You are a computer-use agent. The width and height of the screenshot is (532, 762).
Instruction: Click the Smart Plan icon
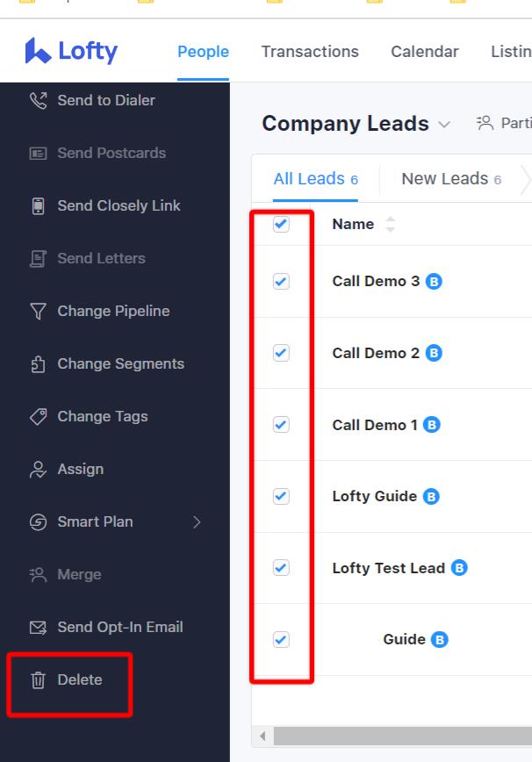pos(39,521)
